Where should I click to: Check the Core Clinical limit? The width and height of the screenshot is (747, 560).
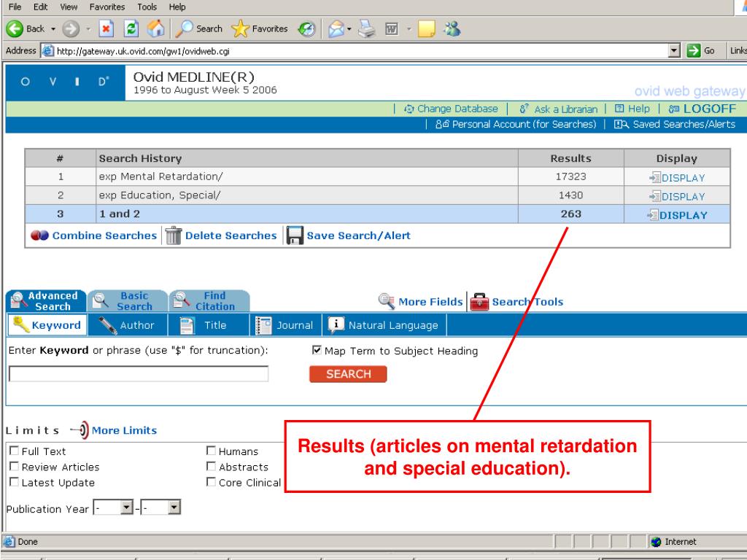click(x=211, y=482)
